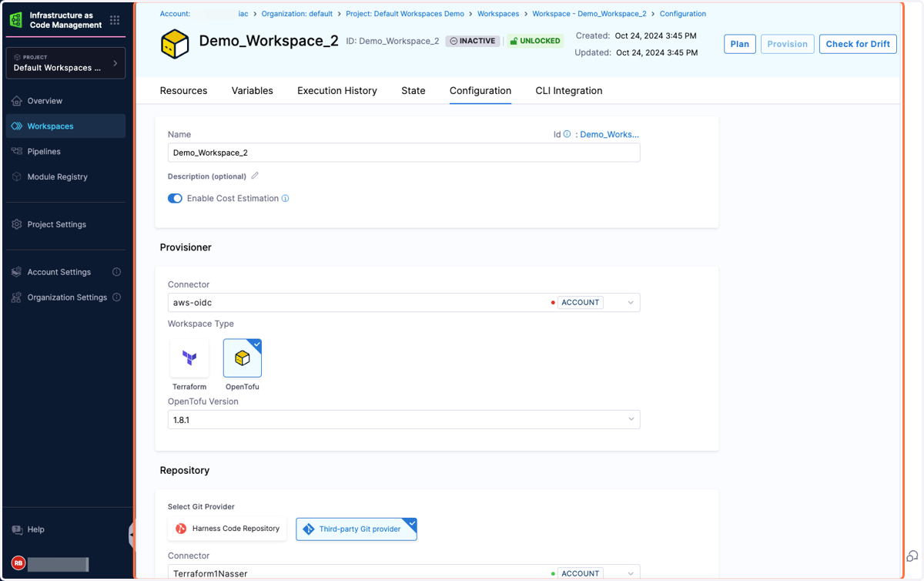The width and height of the screenshot is (924, 581).
Task: Click info icon next to Organization Settings
Action: point(117,297)
